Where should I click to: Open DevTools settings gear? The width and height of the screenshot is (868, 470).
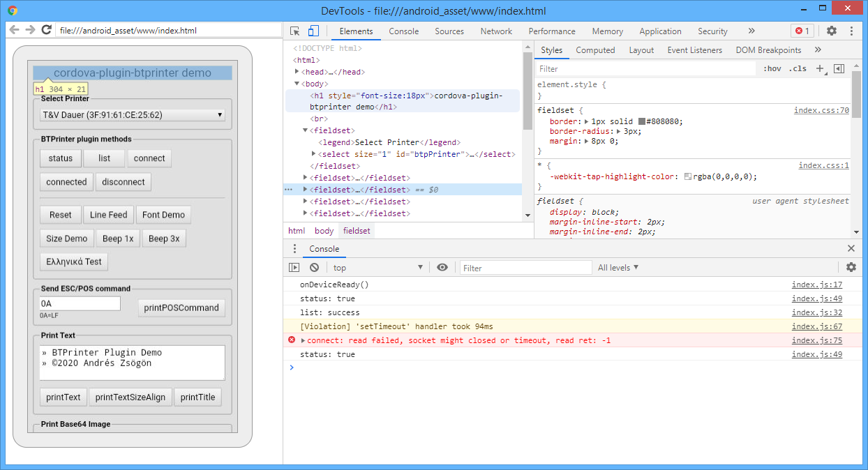(832, 31)
